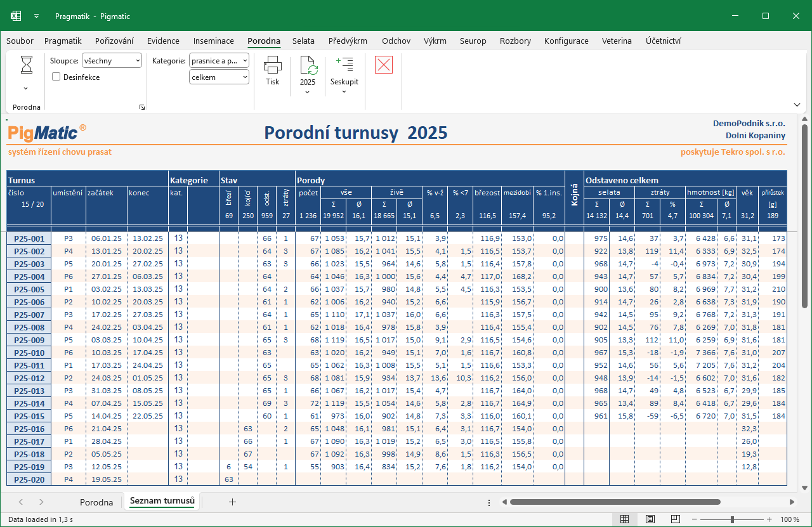Open the Kategorie dropdown showing prasnice
812x527 pixels.
pos(219,61)
